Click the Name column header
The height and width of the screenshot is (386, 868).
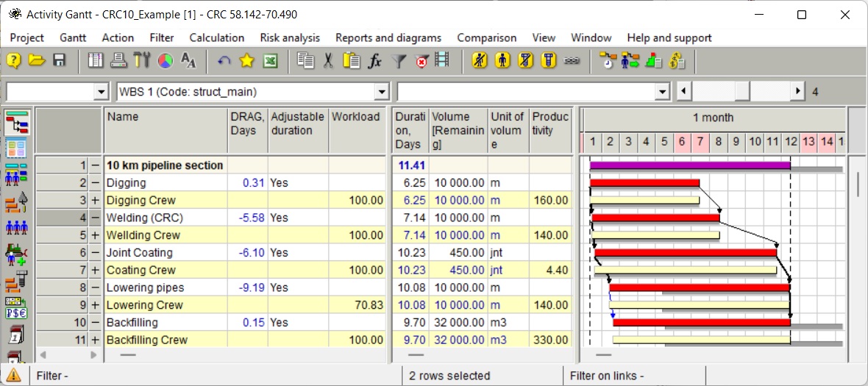click(x=166, y=131)
